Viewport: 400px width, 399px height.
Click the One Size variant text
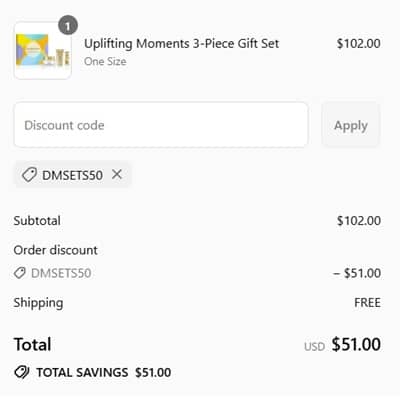(105, 62)
